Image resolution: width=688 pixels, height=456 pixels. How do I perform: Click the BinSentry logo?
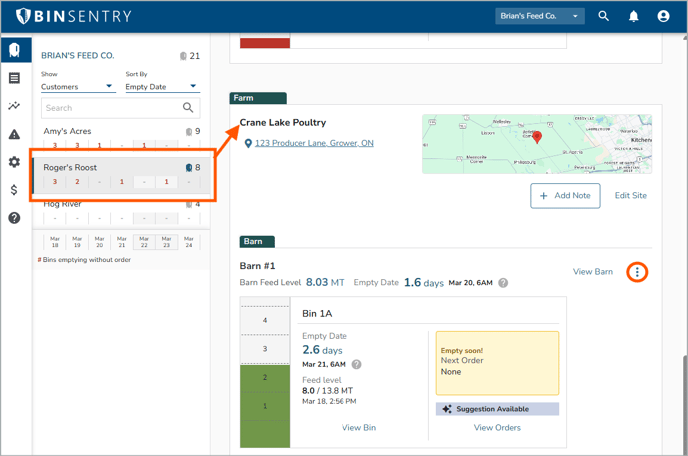[74, 16]
